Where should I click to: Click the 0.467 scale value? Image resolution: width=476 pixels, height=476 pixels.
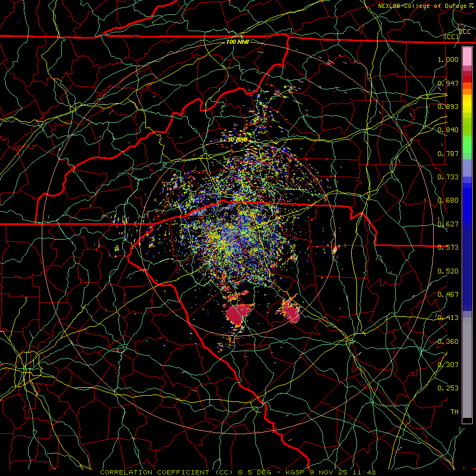[448, 295]
